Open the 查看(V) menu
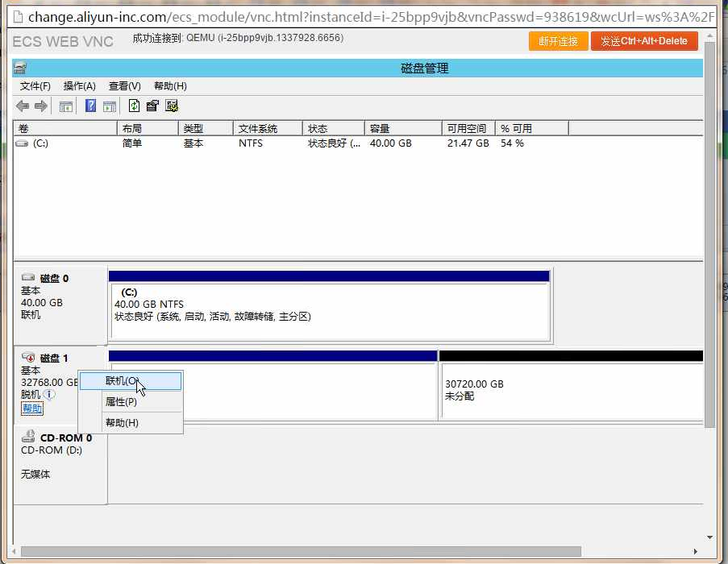728x564 pixels. [x=125, y=86]
